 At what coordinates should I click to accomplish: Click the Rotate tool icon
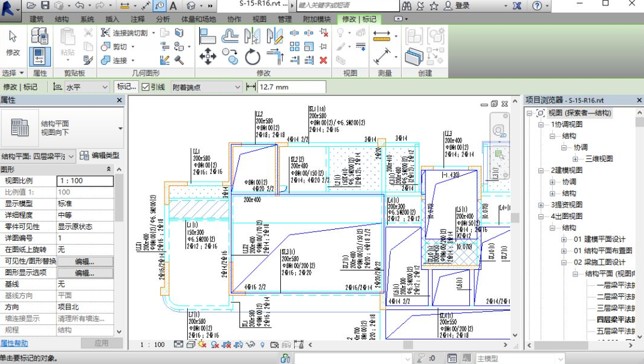[x=253, y=57]
